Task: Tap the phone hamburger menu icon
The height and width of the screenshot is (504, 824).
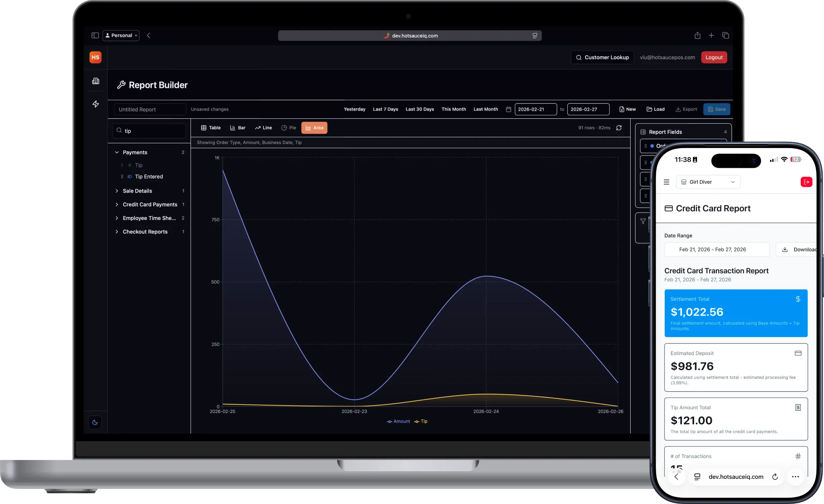Action: point(667,182)
